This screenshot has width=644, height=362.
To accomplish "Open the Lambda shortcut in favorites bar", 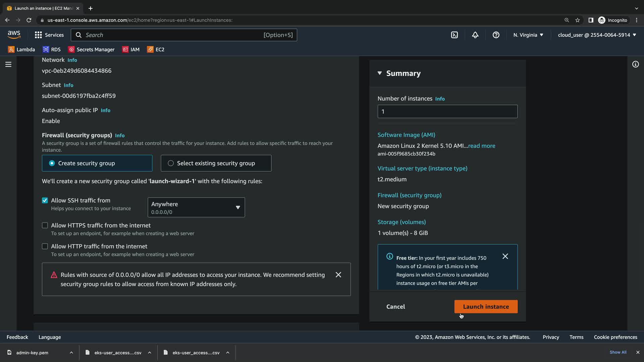I will coord(21,50).
